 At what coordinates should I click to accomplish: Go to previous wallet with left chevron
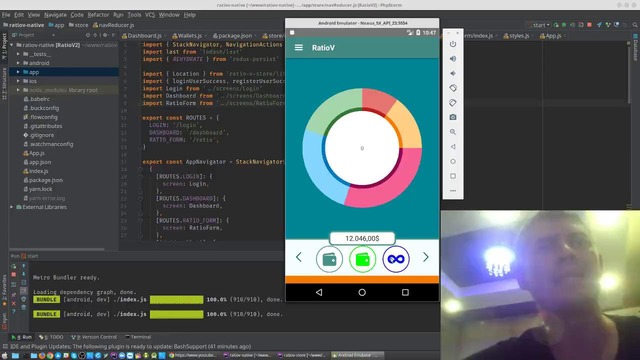(299, 258)
